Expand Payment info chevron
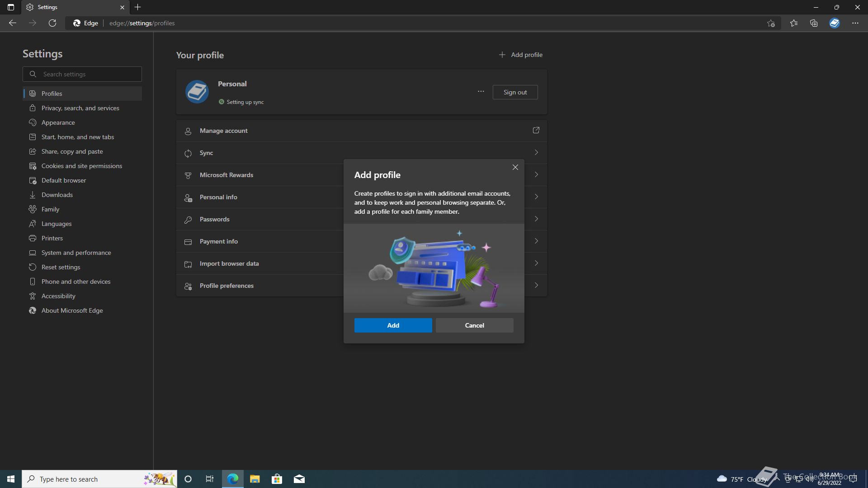The width and height of the screenshot is (868, 488). pyautogui.click(x=536, y=241)
